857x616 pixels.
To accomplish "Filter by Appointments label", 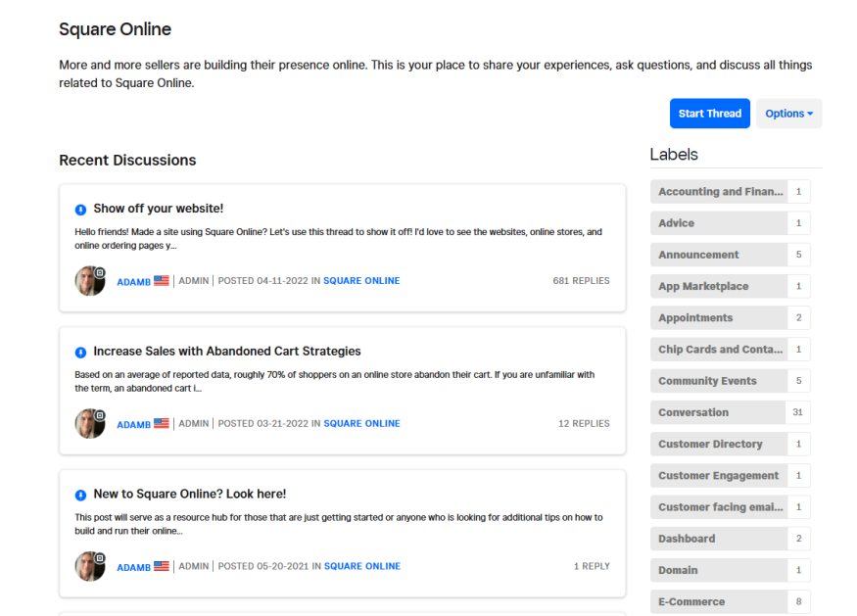I will coord(719,317).
